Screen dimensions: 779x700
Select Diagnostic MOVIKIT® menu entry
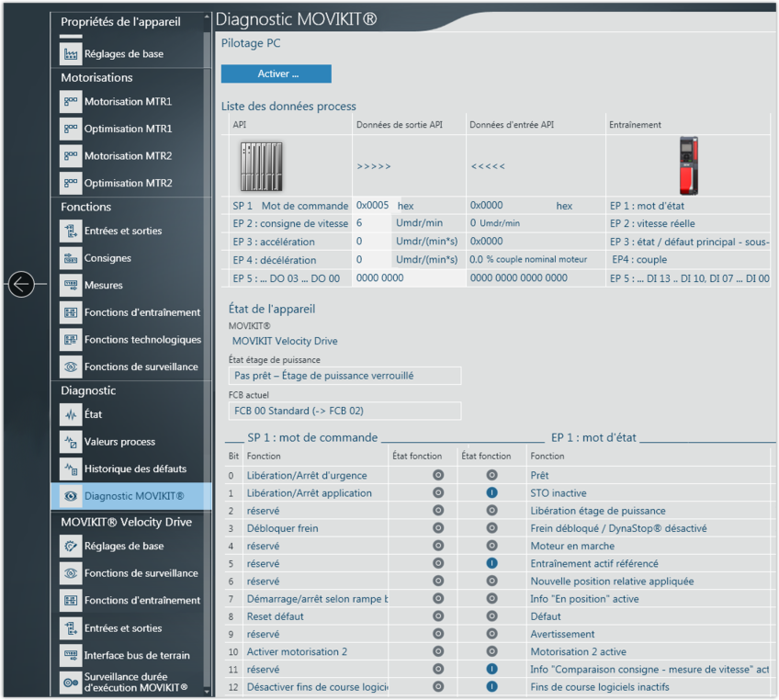click(133, 496)
